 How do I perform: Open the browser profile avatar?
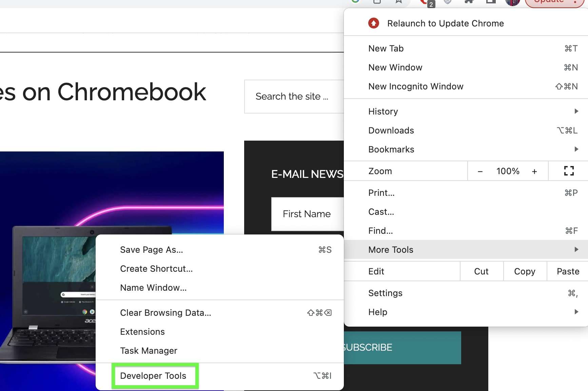point(513,2)
